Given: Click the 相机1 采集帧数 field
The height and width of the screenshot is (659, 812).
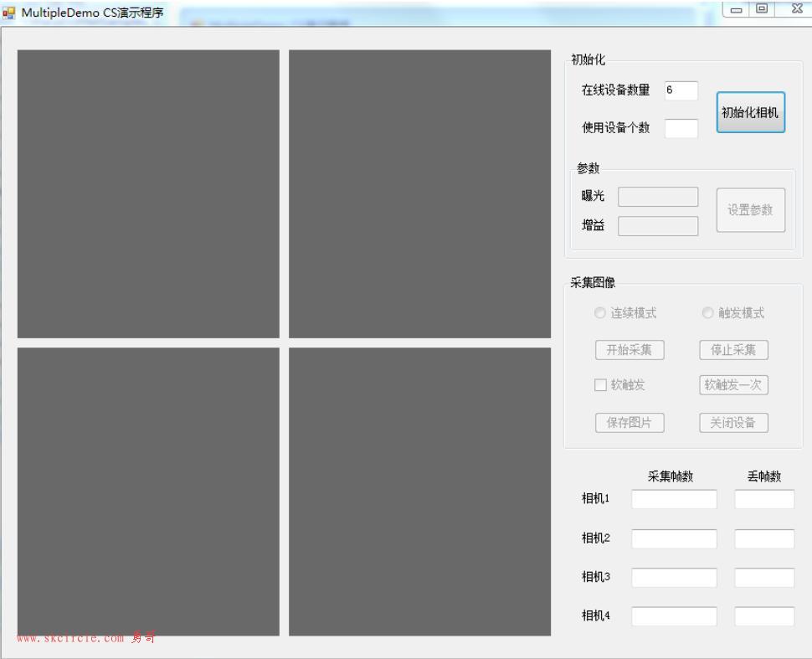Looking at the screenshot, I should click(x=674, y=499).
